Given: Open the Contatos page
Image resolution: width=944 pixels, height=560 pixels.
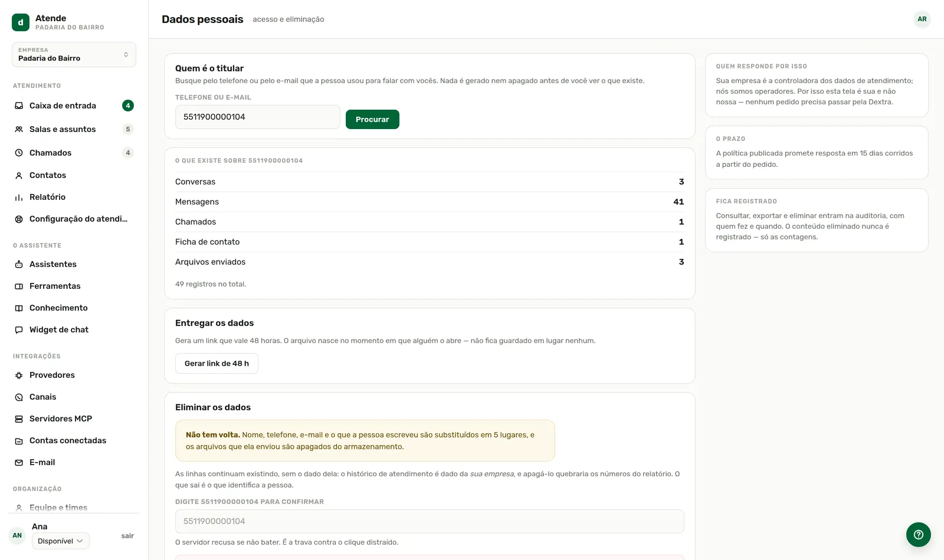Looking at the screenshot, I should pos(74,175).
